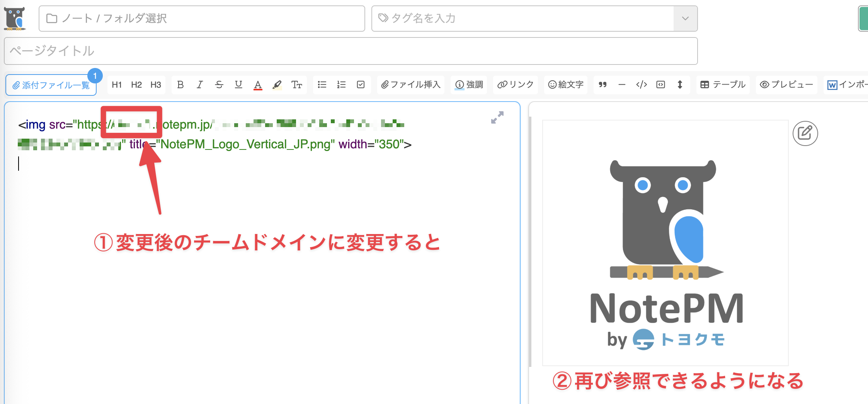Screen dimensions: 868x404
Task: Insert a numbered list
Action: (x=341, y=85)
